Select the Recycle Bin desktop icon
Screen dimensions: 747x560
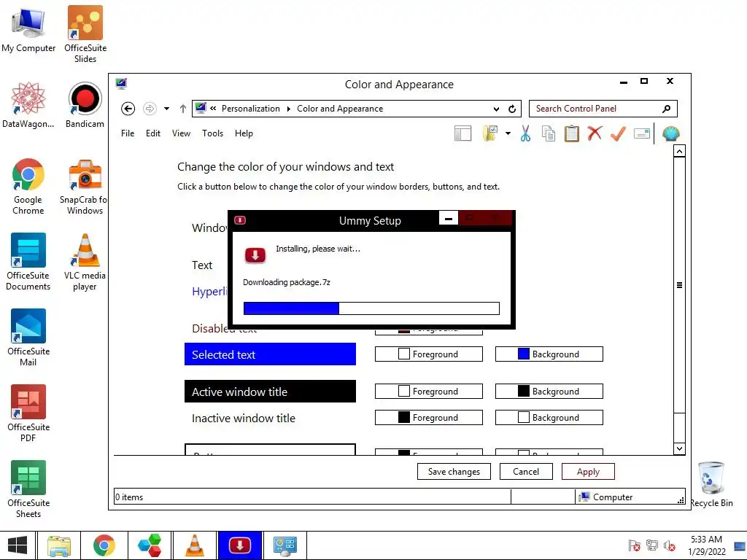click(711, 485)
